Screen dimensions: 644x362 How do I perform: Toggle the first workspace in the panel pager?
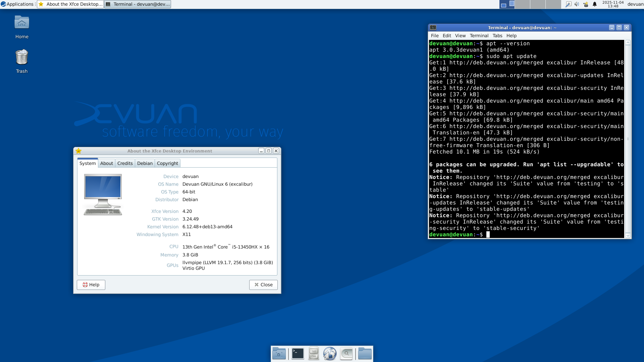point(504,5)
